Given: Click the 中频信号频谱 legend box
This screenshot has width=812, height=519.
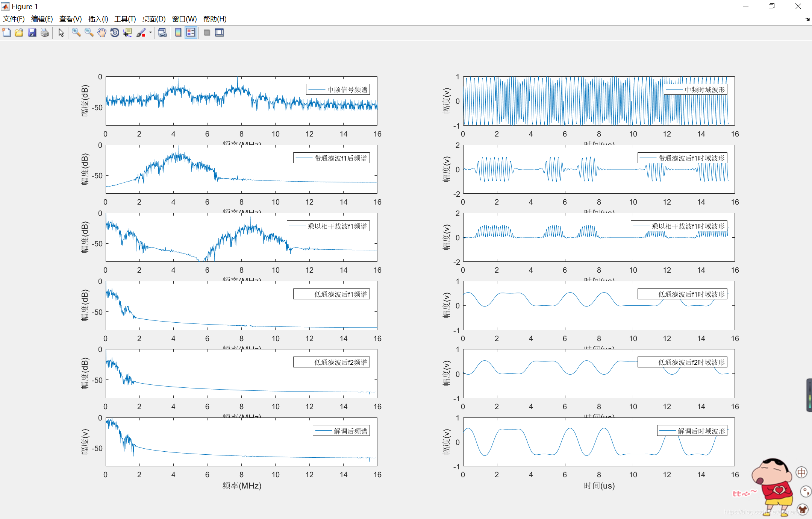Looking at the screenshot, I should [x=338, y=90].
